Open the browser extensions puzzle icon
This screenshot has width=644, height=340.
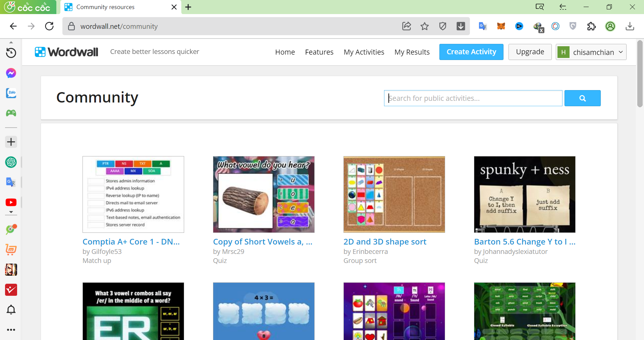tap(591, 26)
